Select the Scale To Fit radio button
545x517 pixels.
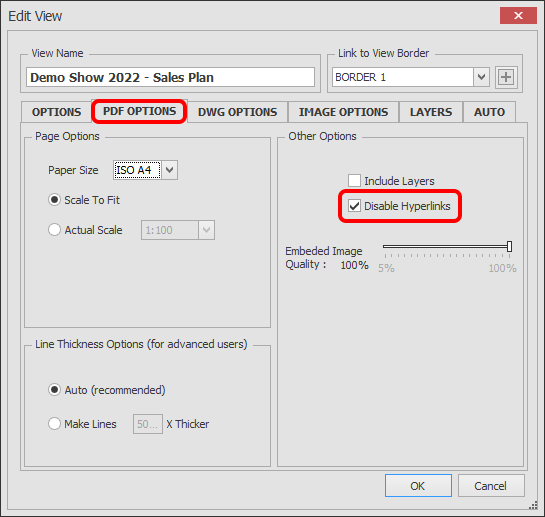click(54, 200)
